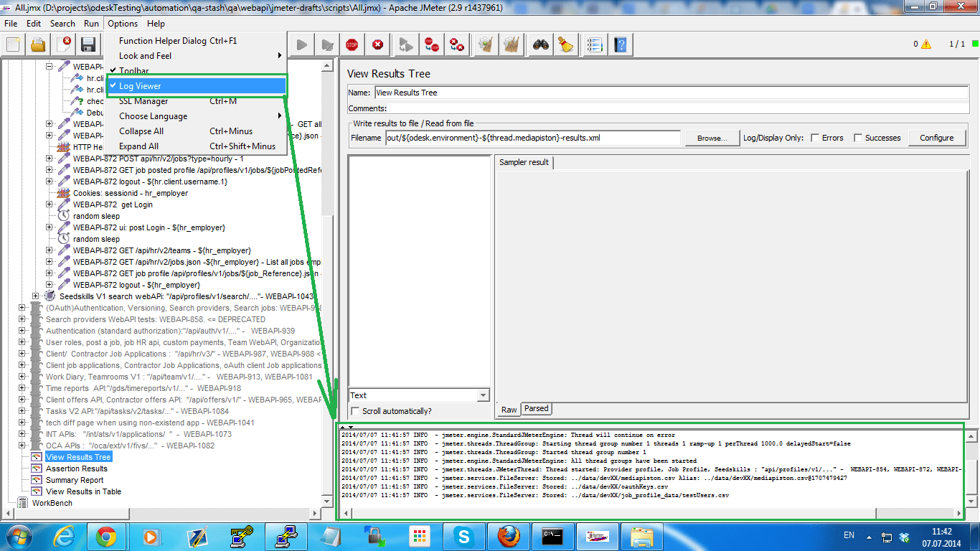
Task: Click the Close test plan toolbar icon
Action: (x=63, y=45)
